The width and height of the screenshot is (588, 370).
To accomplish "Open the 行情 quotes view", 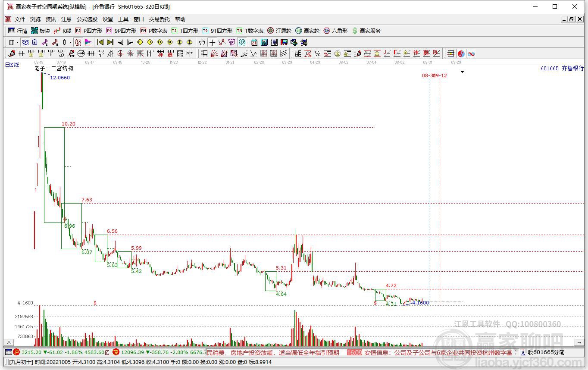I will click(x=18, y=31).
